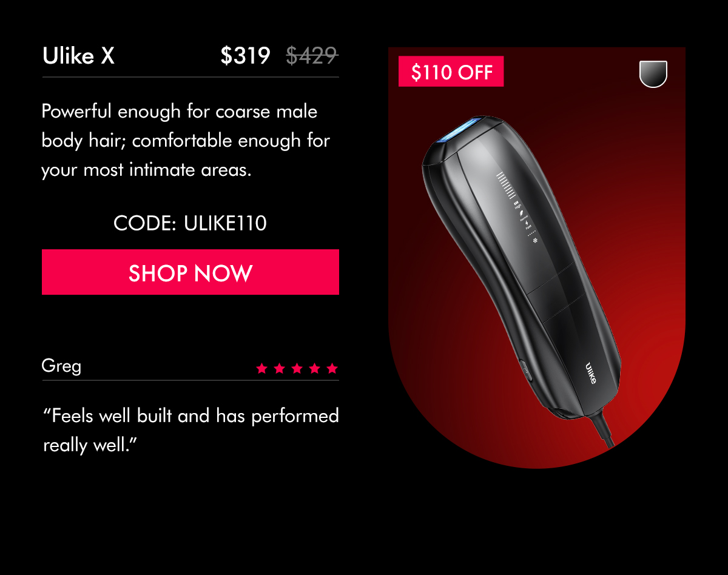Click the fourth red rating star
The height and width of the screenshot is (575, 728).
point(314,368)
